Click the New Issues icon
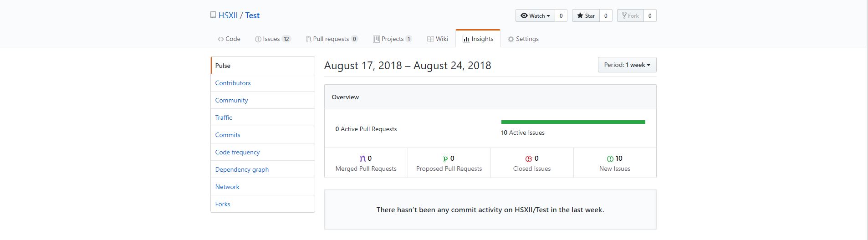The image size is (868, 240). 610,159
